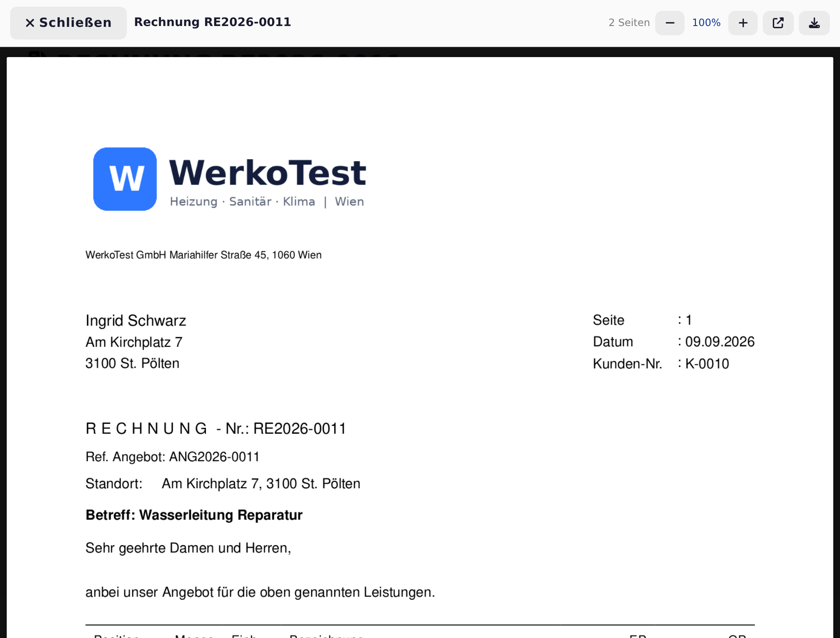
Task: Download the invoice PDF
Action: coord(814,23)
